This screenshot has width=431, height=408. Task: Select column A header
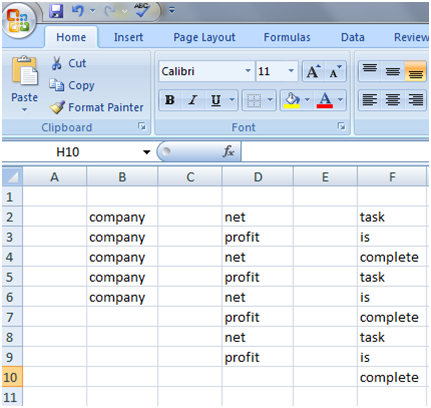[55, 177]
